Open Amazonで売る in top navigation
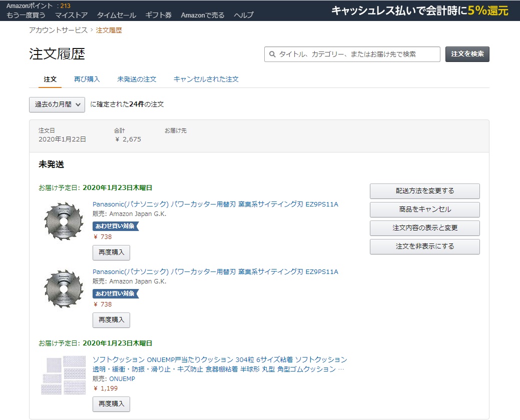The image size is (520, 420). pyautogui.click(x=203, y=15)
